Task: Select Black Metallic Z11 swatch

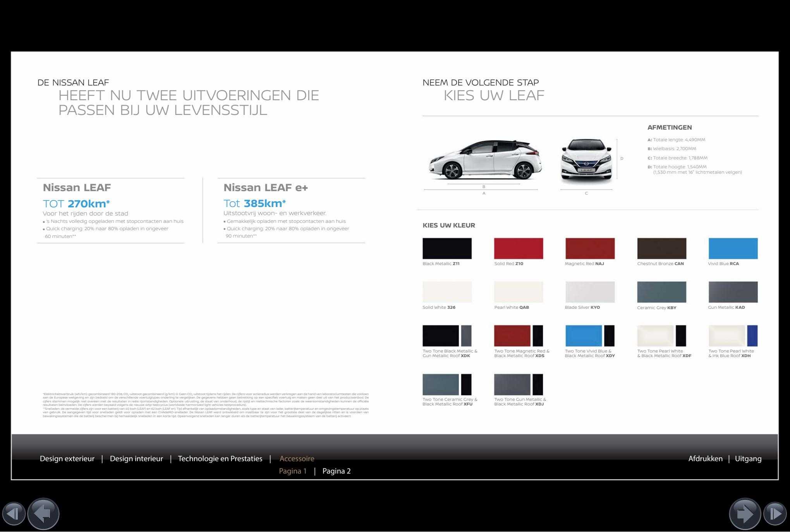Action: (x=447, y=248)
